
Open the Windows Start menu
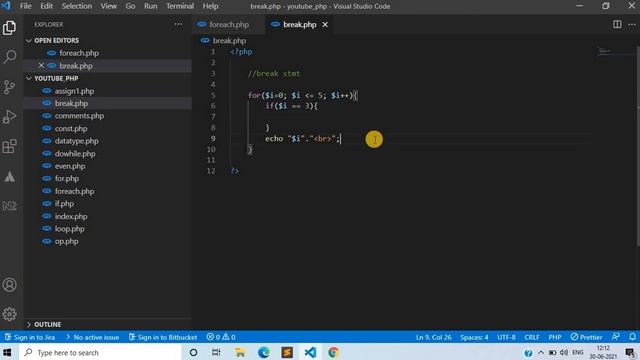pos(8,352)
